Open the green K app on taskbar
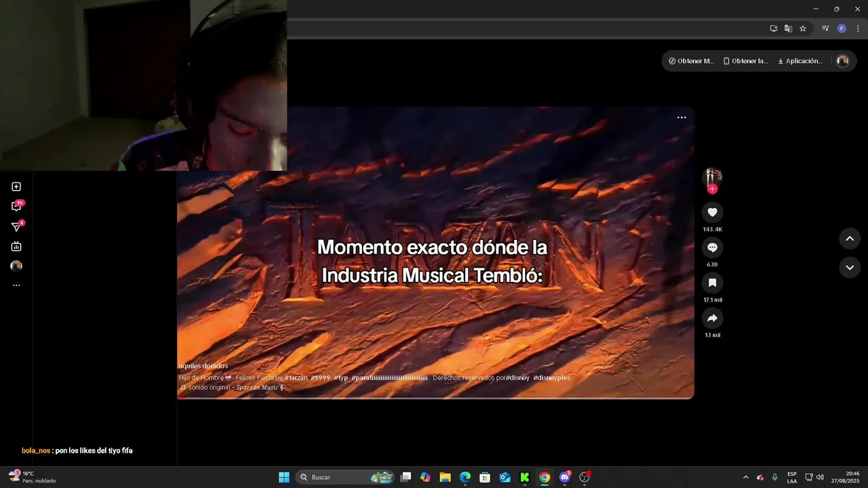 (525, 477)
